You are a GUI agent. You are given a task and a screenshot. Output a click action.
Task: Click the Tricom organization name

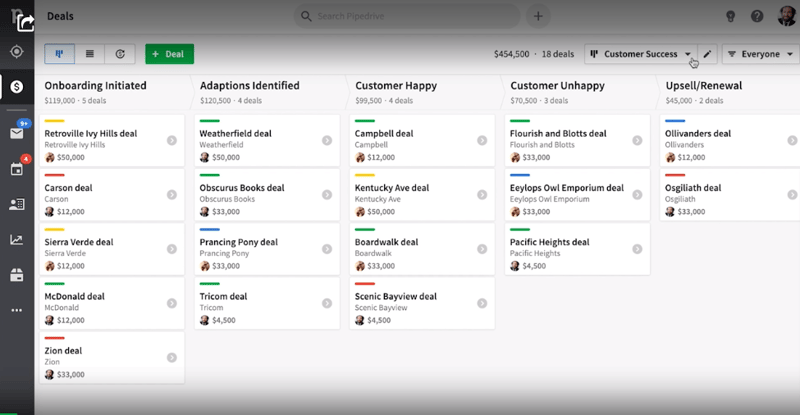[x=211, y=308]
